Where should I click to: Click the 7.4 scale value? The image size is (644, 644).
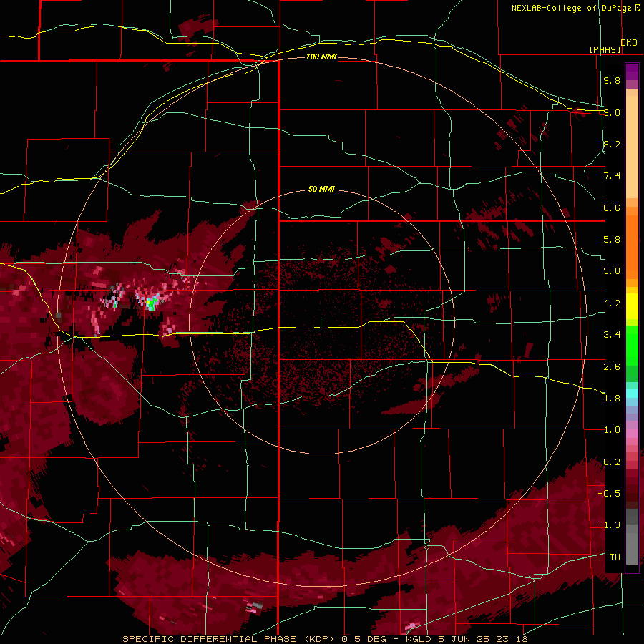(x=612, y=176)
